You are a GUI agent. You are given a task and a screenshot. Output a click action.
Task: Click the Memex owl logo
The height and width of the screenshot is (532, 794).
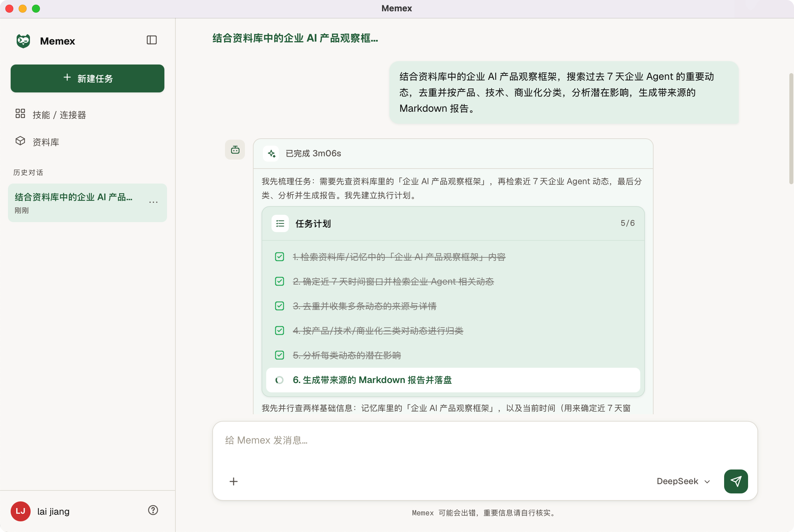[x=23, y=41]
